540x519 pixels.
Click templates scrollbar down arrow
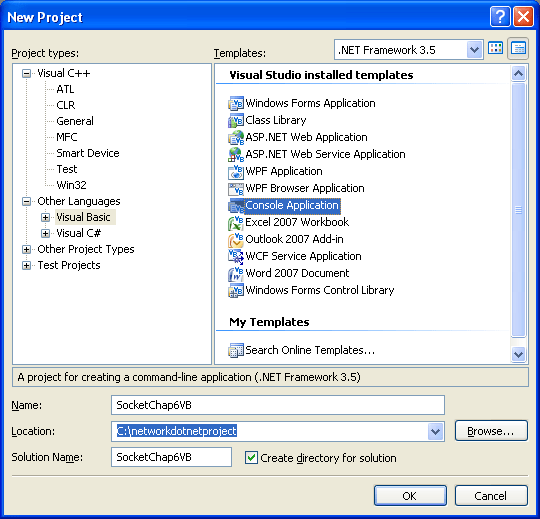518,354
